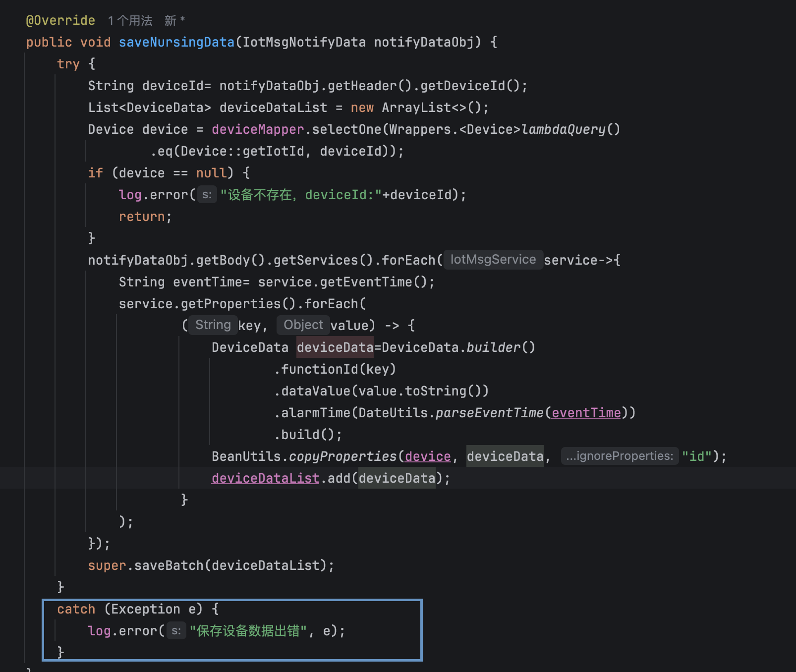The image size is (796, 672).
Task: Click the 's:' hint in the 设备不存在 log line
Action: (x=207, y=195)
